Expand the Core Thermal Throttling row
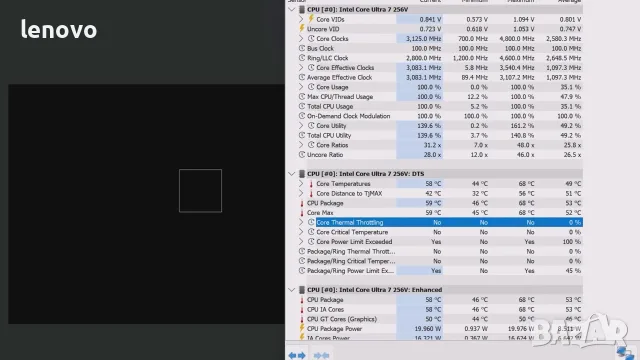Viewport: 640px width, 360px height. [301, 222]
